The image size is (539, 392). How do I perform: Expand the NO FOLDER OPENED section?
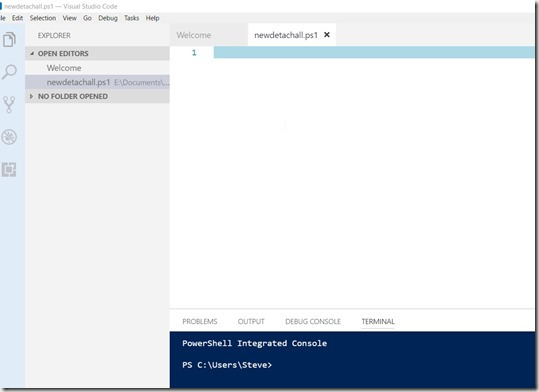click(x=97, y=96)
